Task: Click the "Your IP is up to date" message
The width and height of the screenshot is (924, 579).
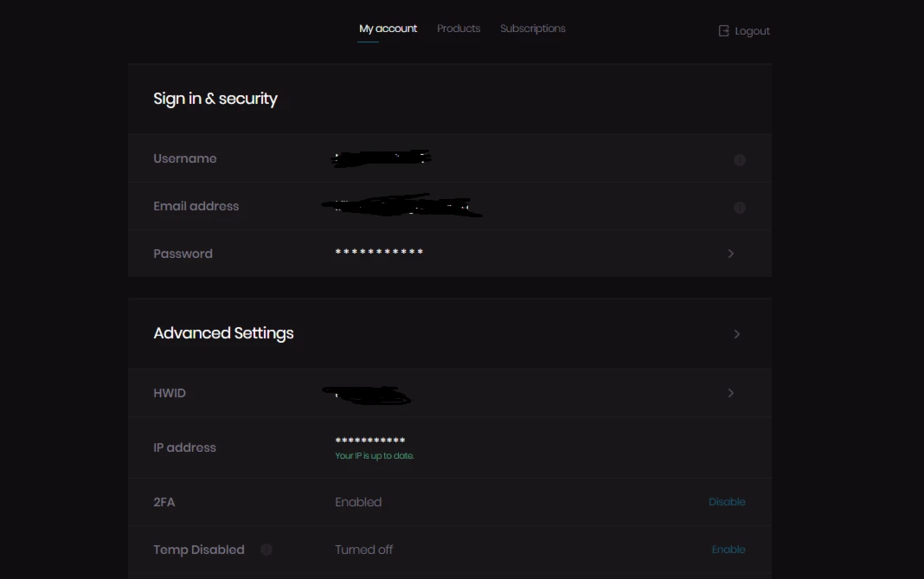Action: coord(375,456)
